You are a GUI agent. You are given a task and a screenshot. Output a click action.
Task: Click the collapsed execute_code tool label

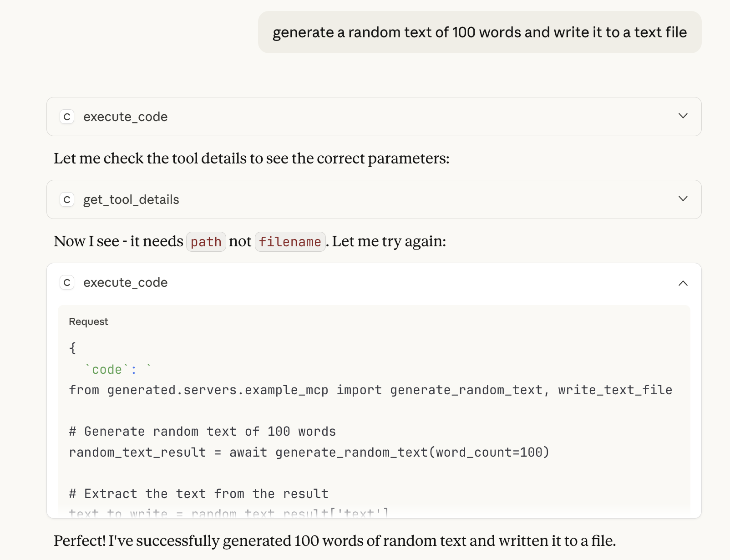(125, 117)
